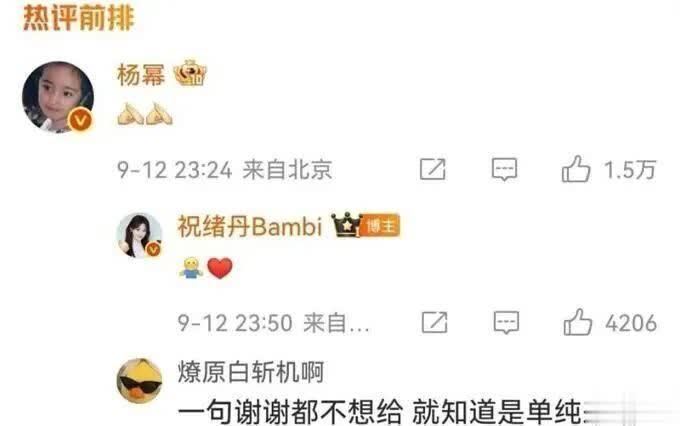Open 杨幂's profile avatar
This screenshot has height=426, width=680.
[x=58, y=97]
